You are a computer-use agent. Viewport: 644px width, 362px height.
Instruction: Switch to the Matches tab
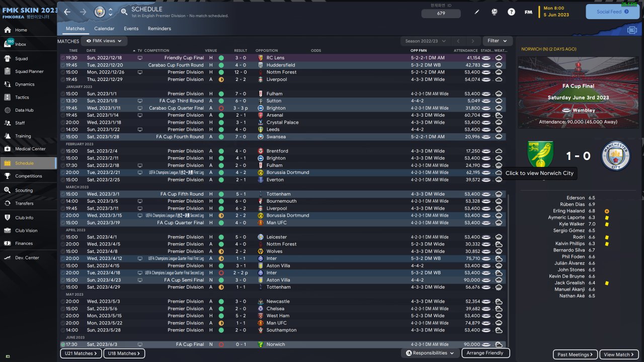75,29
